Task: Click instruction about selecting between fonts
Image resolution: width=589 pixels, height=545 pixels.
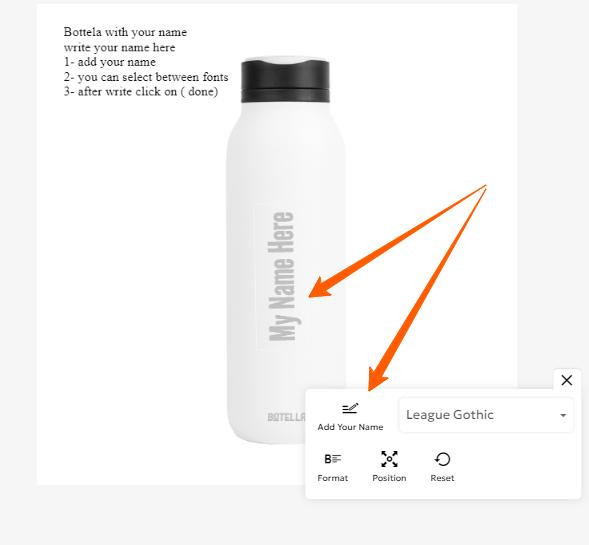Action: (146, 77)
